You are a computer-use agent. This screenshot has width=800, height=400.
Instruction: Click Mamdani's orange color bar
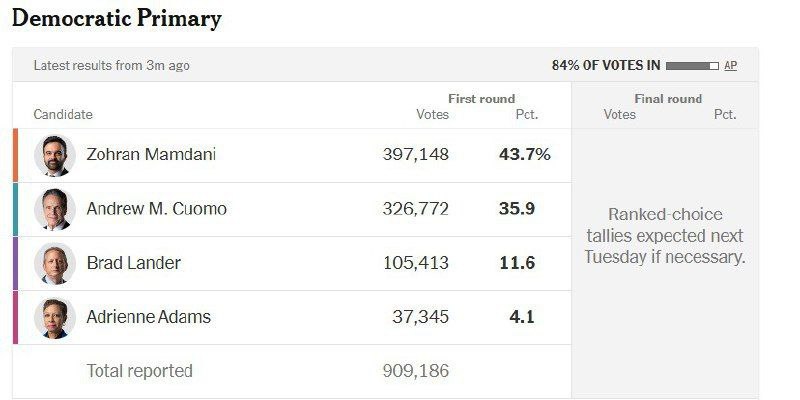point(15,156)
